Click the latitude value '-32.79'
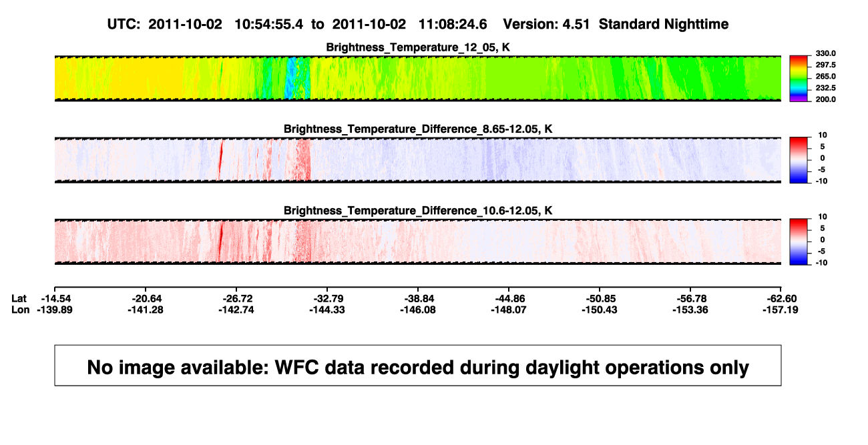 [329, 298]
